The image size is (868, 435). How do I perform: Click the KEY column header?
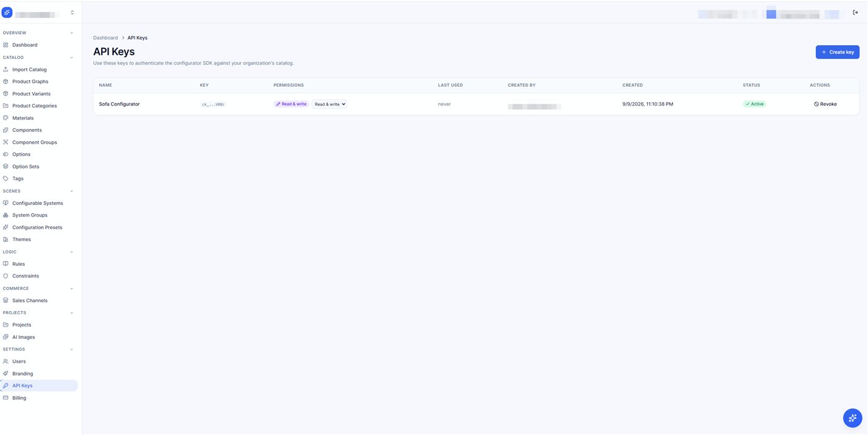[205, 85]
